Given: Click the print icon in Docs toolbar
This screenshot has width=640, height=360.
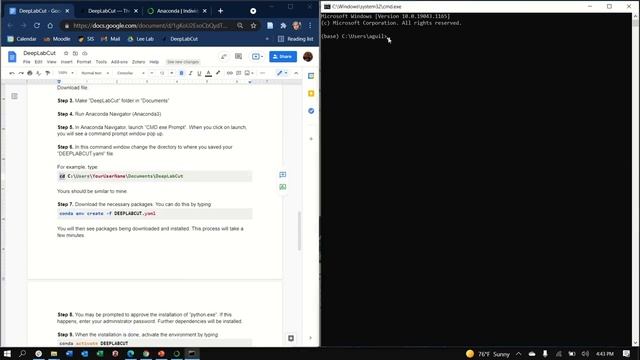Looking at the screenshot, I should pos(30,73).
